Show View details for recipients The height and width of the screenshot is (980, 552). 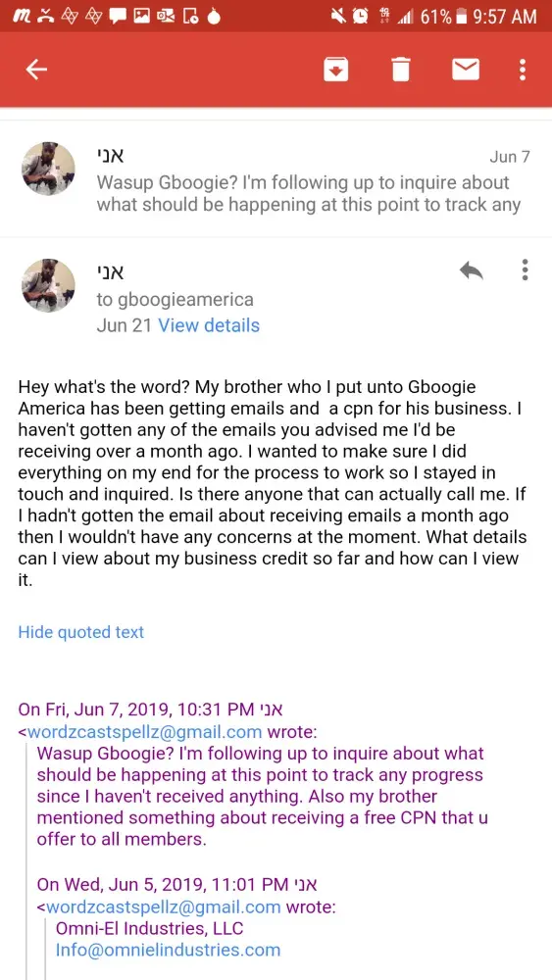[209, 325]
